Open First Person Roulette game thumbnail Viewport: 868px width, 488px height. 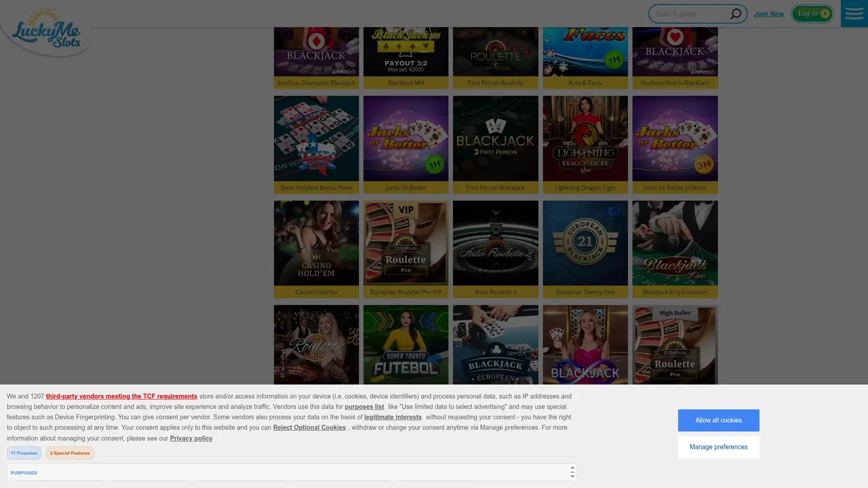pyautogui.click(x=495, y=52)
